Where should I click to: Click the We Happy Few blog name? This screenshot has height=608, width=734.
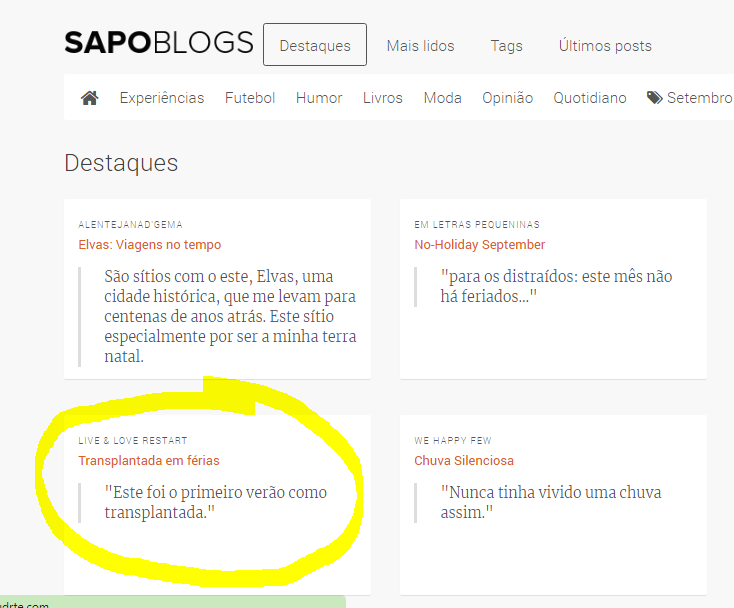(x=453, y=441)
